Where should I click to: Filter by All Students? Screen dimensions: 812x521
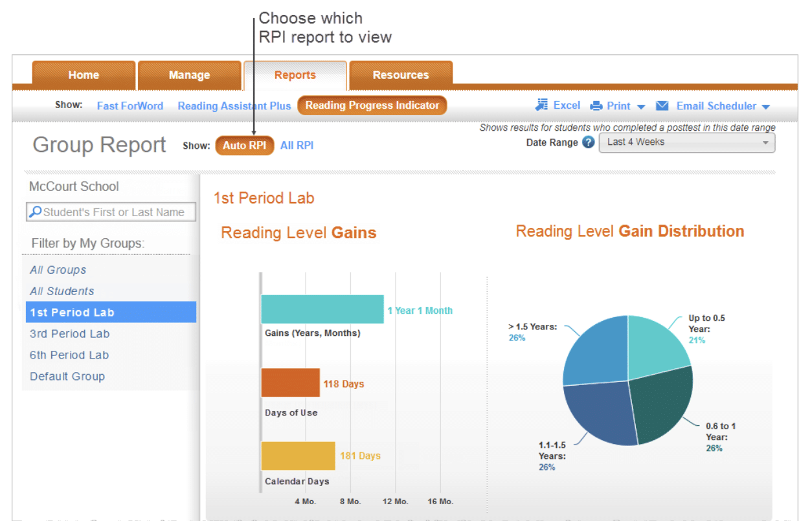click(x=62, y=291)
